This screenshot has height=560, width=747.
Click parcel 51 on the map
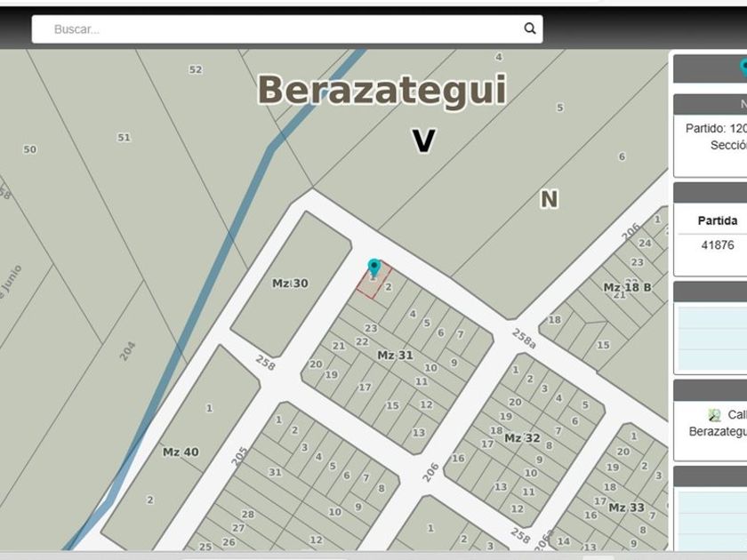tap(124, 138)
